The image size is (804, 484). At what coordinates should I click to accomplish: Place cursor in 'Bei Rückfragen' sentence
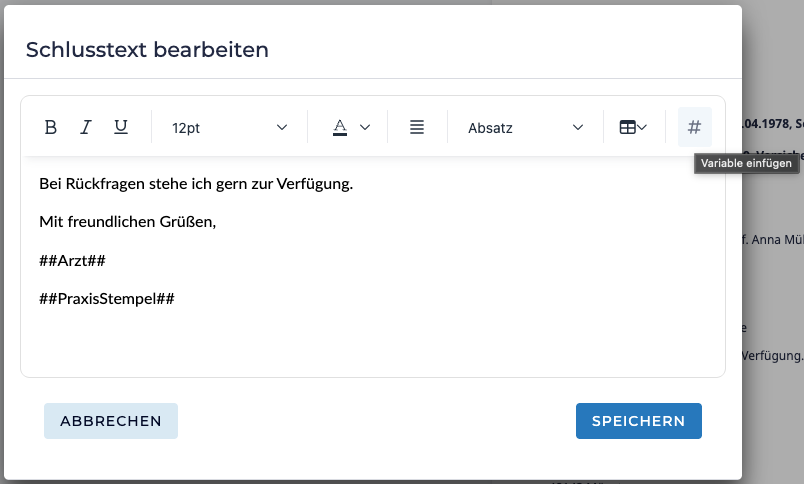tap(195, 184)
